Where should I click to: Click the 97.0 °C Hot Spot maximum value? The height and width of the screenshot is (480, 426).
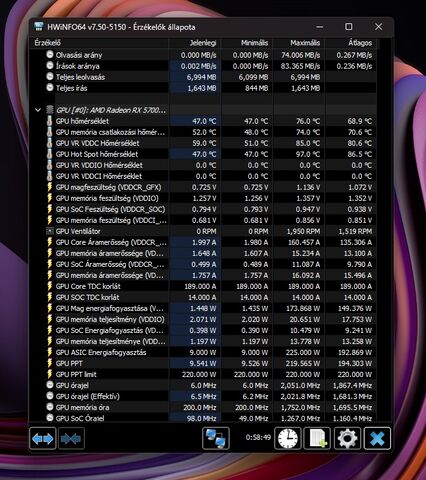pos(308,154)
